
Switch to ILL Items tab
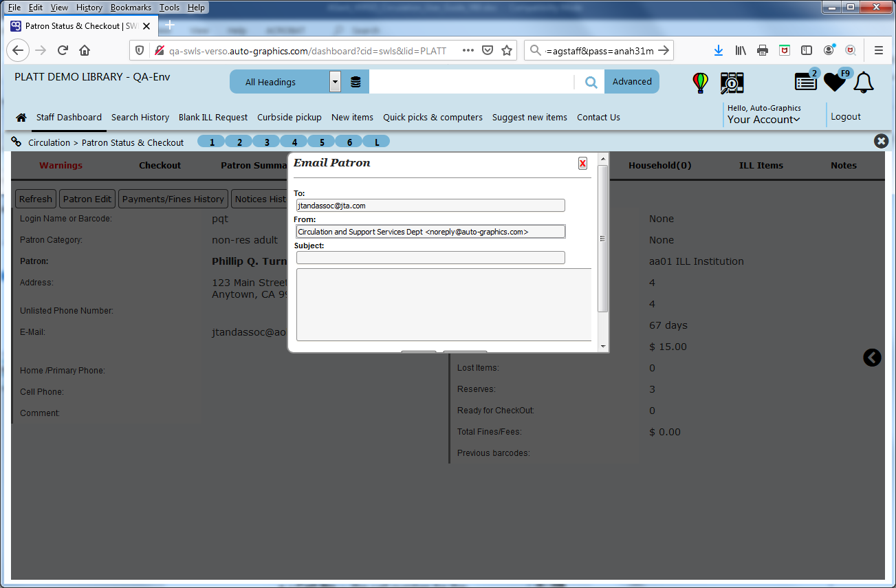pos(761,166)
